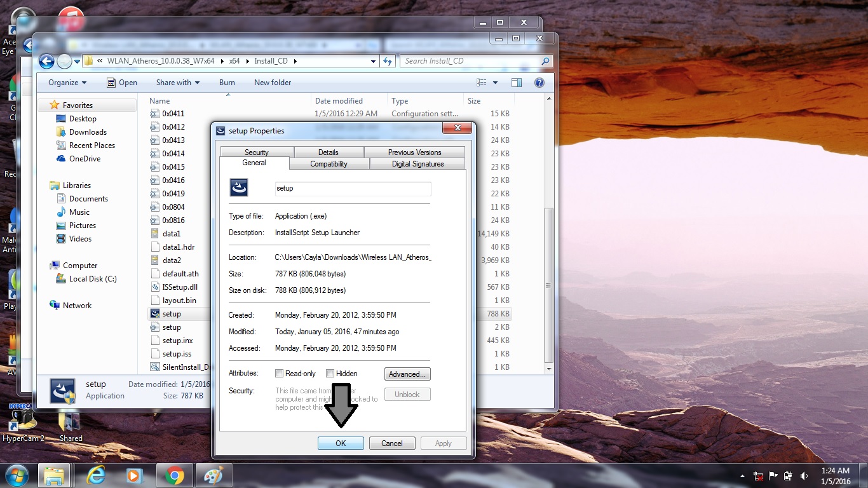Screen dimensions: 868x488
Task: Click the refresh icon beside address bar
Action: point(388,62)
